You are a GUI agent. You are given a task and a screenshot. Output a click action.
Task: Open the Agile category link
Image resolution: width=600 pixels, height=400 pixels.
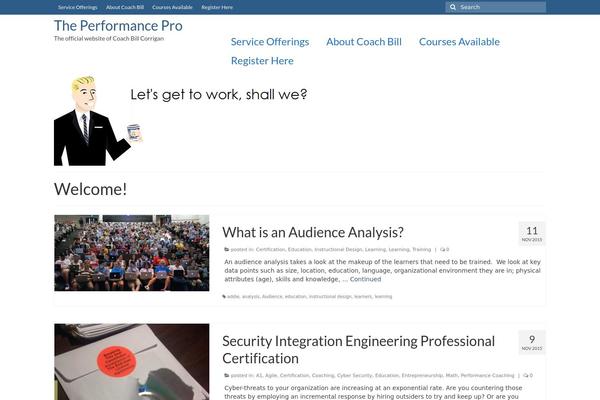tap(271, 376)
